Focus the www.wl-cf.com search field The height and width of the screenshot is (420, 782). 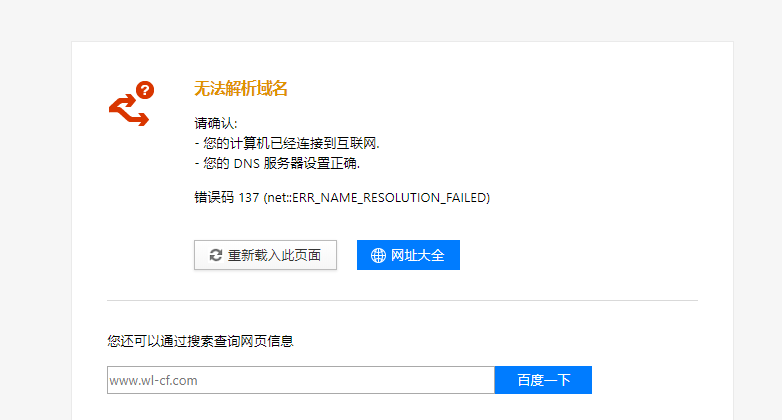[301, 380]
